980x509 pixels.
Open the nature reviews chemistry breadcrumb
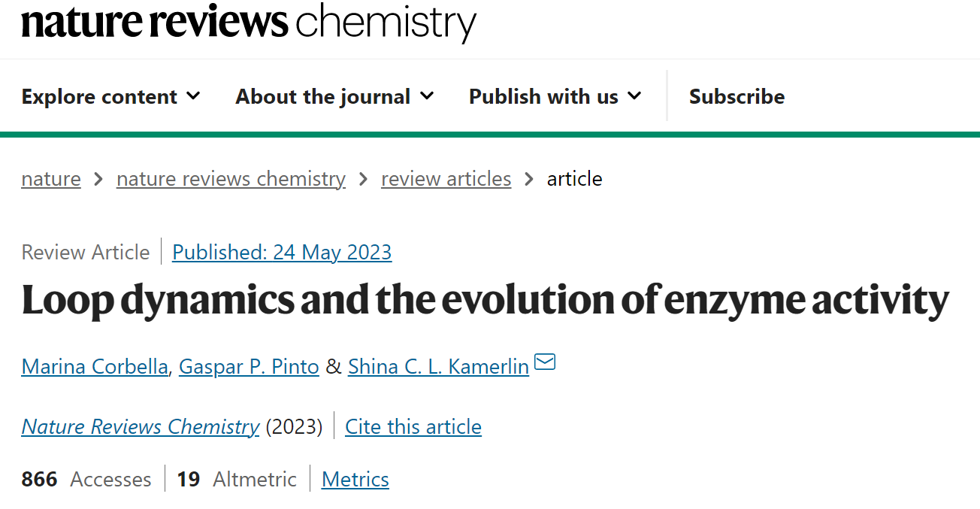point(231,179)
